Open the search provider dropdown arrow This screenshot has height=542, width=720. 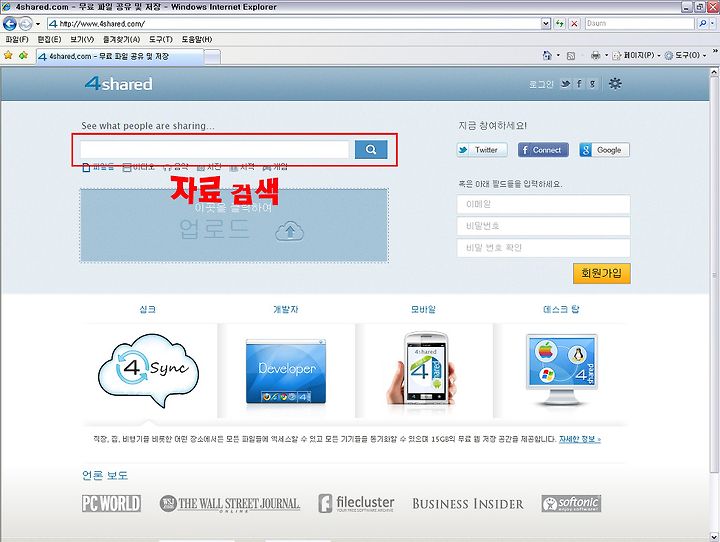pyautogui.click(x=712, y=23)
